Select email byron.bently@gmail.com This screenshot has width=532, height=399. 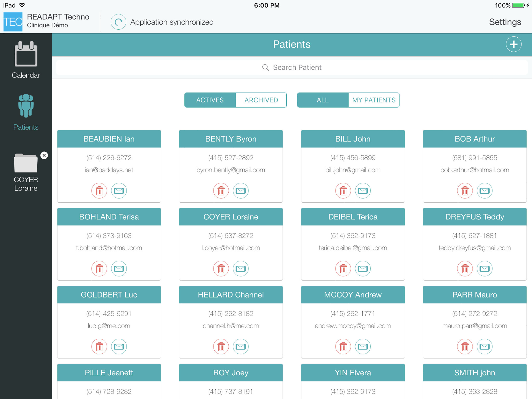(231, 170)
